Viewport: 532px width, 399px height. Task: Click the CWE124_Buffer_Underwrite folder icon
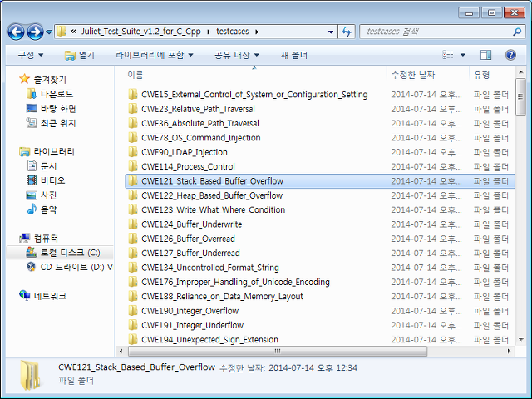[x=133, y=224]
